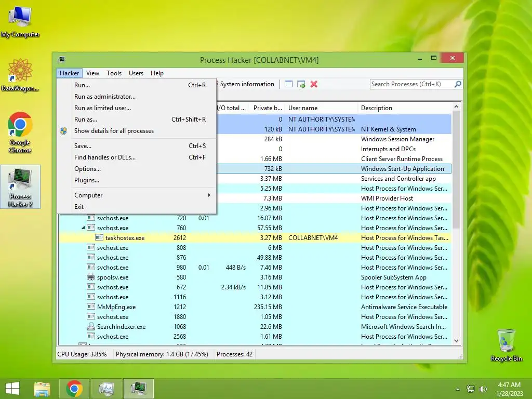Click the WMI Provider Host description

[x=387, y=198]
